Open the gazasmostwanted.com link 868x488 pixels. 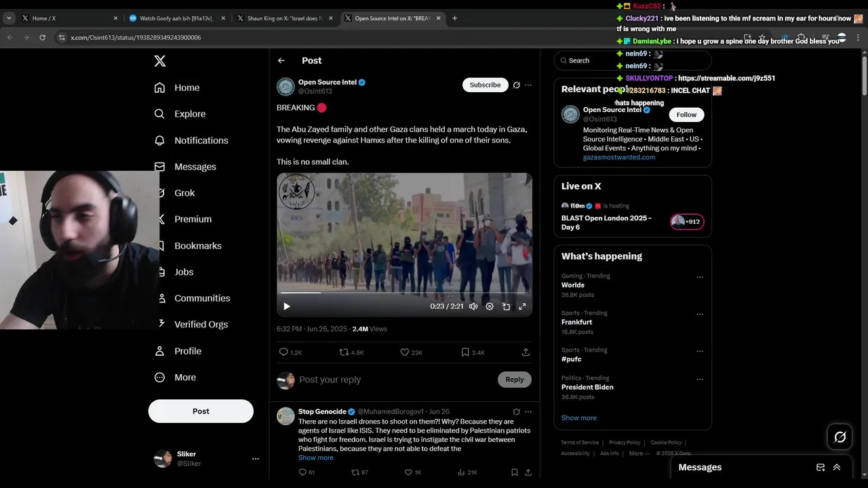click(x=619, y=157)
